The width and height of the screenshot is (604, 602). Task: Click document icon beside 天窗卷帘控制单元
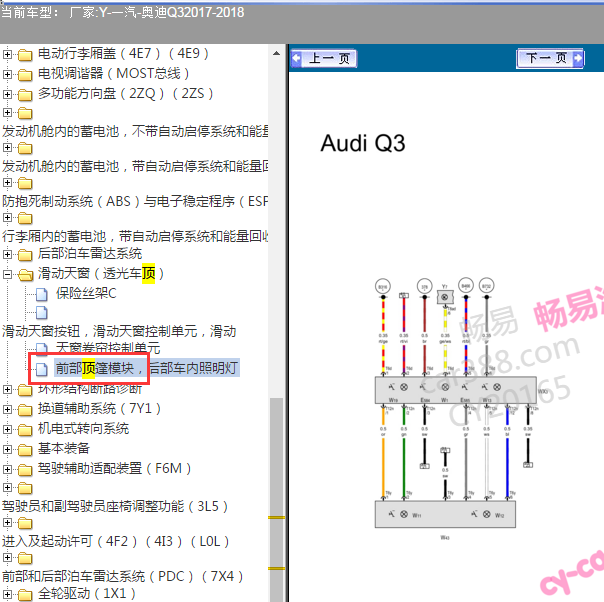click(x=42, y=348)
